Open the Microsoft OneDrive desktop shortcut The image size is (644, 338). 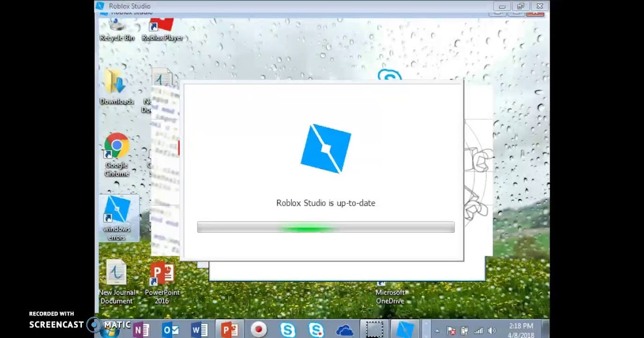click(x=390, y=293)
